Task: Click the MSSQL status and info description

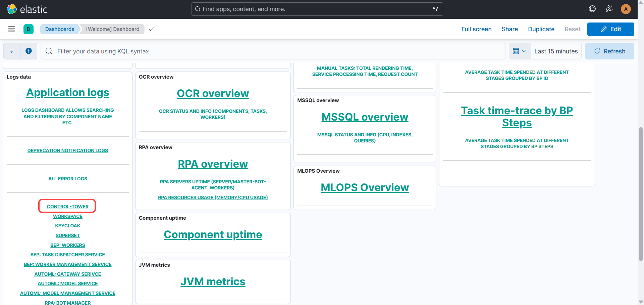Action: (365, 138)
